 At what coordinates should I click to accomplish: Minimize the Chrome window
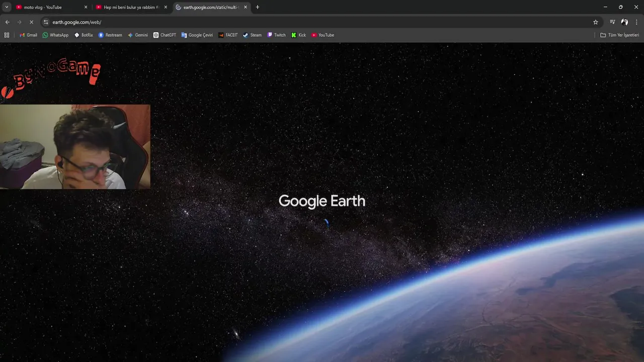click(605, 7)
